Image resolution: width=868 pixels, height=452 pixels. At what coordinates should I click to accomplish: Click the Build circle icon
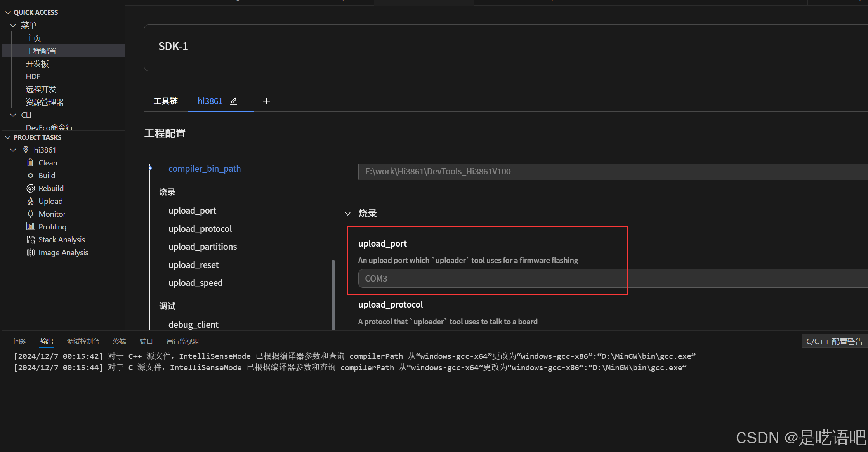(x=30, y=176)
